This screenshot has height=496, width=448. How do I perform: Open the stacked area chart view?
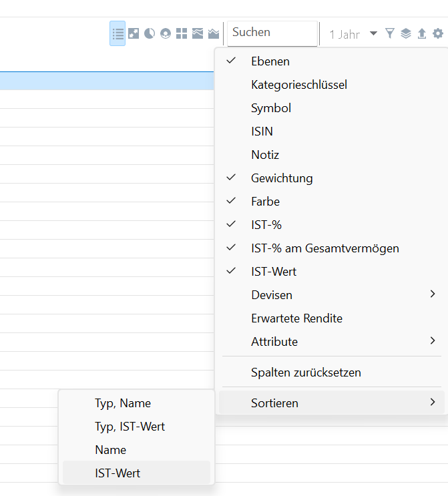(x=214, y=33)
